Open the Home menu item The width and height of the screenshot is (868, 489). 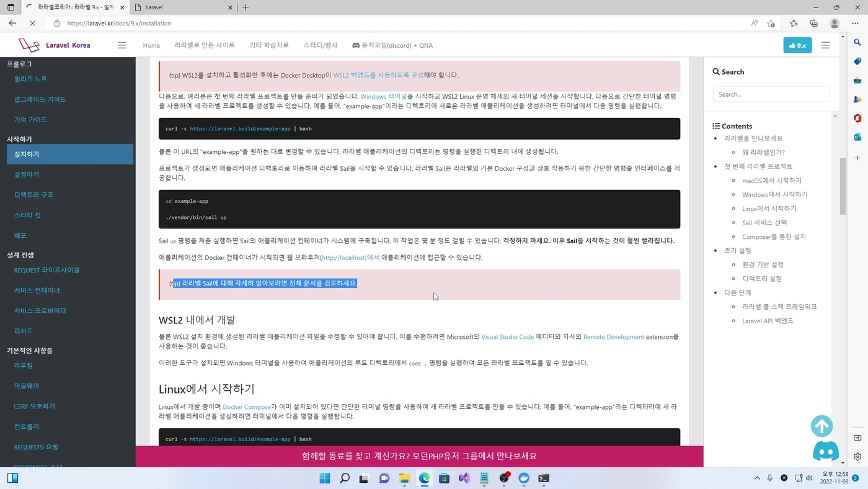(151, 45)
